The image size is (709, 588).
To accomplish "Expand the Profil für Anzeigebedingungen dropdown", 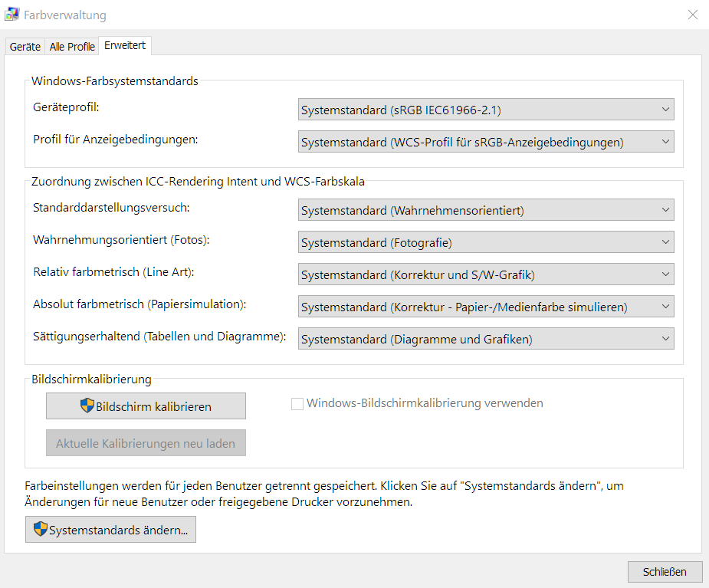I will (486, 142).
